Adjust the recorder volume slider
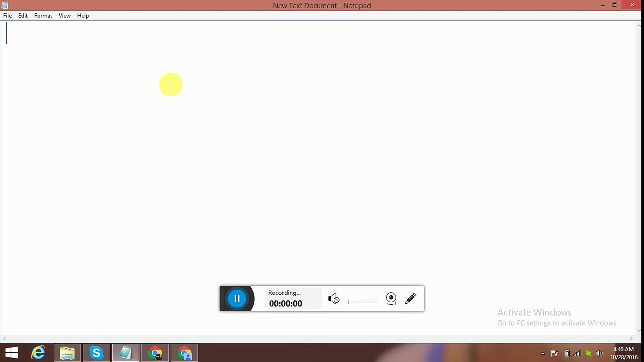This screenshot has width=644, height=362. 363,301
